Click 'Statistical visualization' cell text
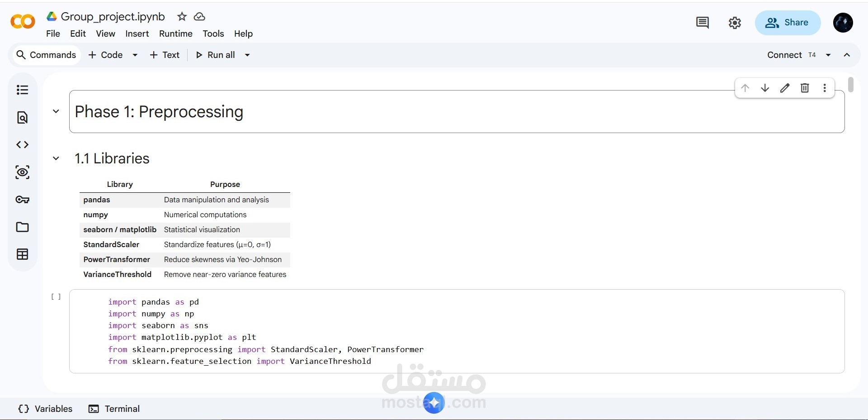868x420 pixels. coord(202,229)
